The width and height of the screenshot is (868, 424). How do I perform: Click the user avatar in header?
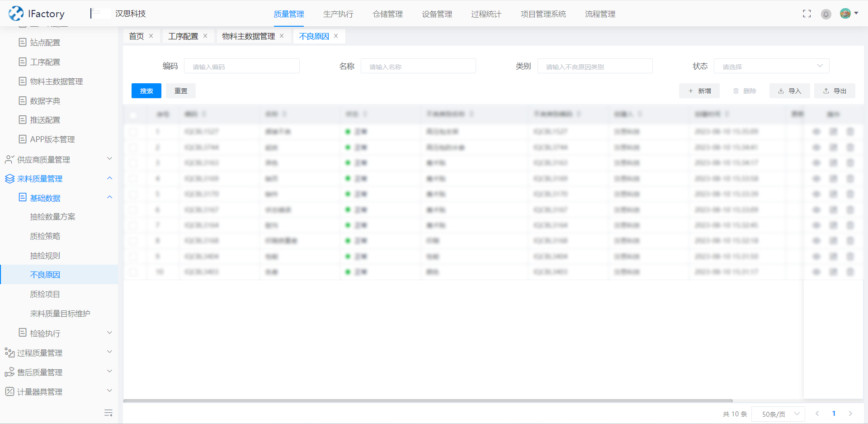coord(845,14)
